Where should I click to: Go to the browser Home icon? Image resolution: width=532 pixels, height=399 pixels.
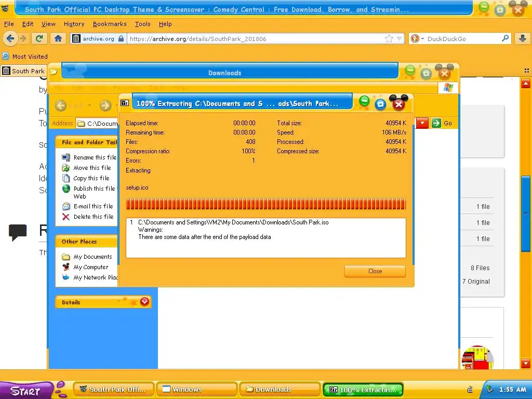tap(58, 38)
